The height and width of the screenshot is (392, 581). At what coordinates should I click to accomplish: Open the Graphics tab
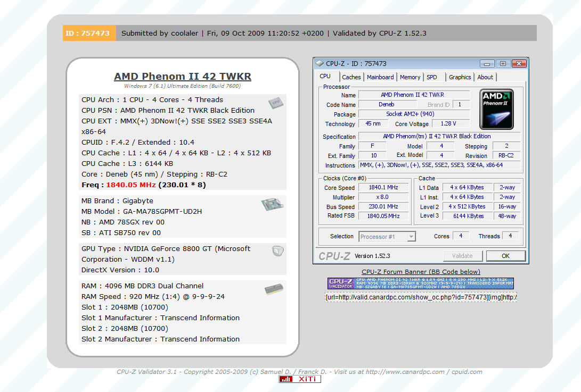click(x=460, y=77)
